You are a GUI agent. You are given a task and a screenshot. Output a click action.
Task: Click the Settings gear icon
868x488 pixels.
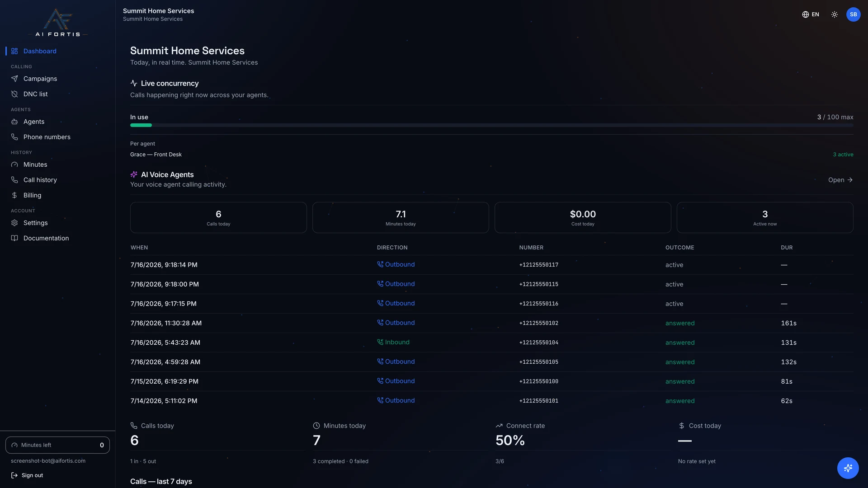pyautogui.click(x=14, y=223)
